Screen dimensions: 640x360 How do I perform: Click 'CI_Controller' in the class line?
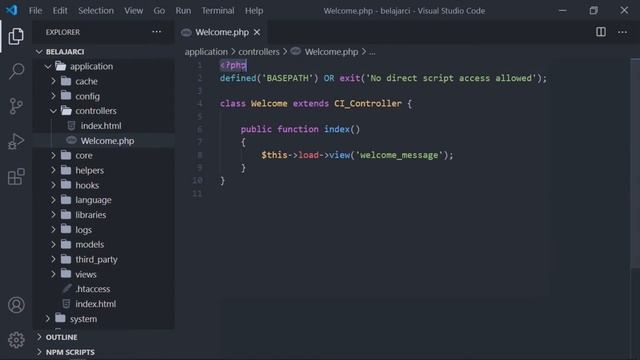coord(368,104)
